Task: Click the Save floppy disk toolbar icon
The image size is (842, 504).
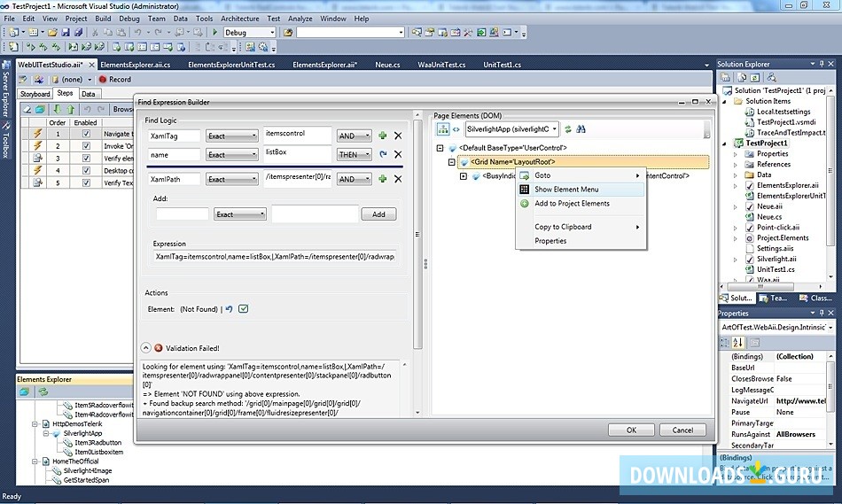Action: 66,32
